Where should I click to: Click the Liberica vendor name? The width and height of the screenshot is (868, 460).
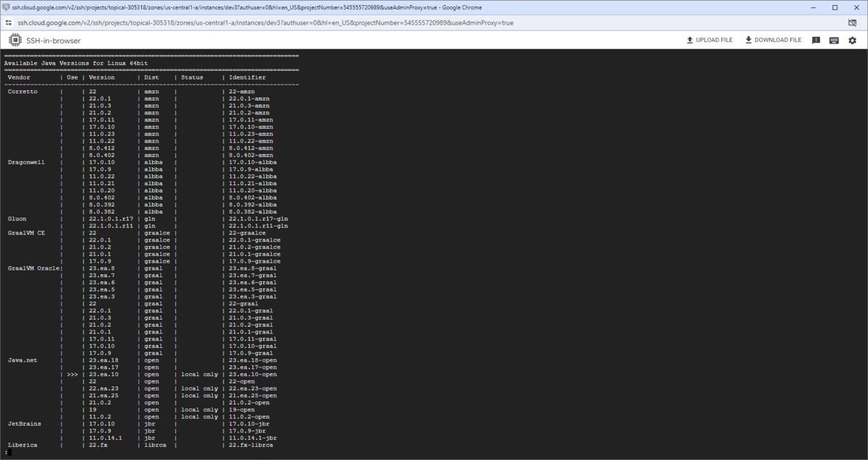[x=23, y=445]
